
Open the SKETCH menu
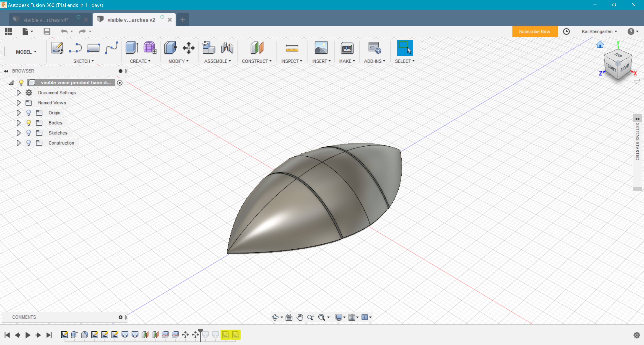point(84,61)
